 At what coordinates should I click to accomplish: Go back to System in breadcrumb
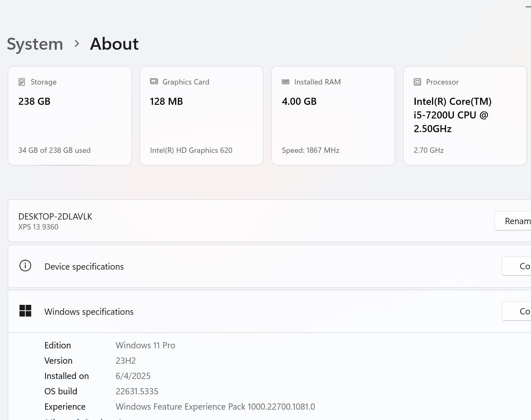click(35, 44)
